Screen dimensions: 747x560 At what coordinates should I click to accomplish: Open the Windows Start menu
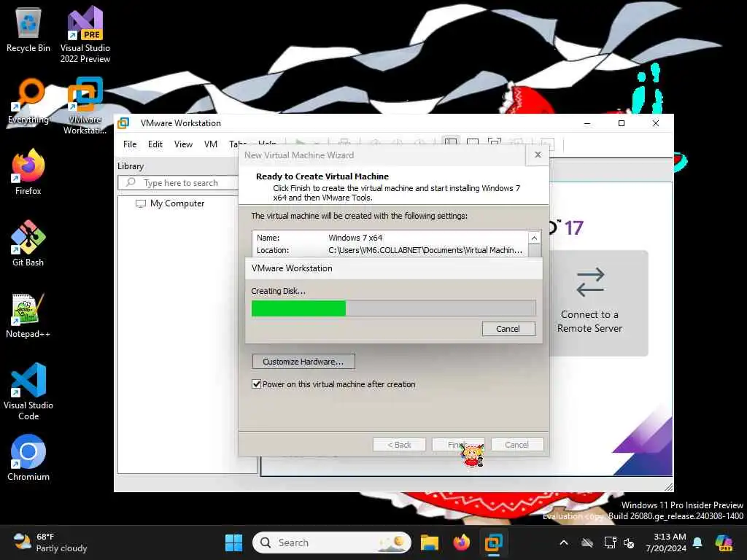(x=233, y=542)
